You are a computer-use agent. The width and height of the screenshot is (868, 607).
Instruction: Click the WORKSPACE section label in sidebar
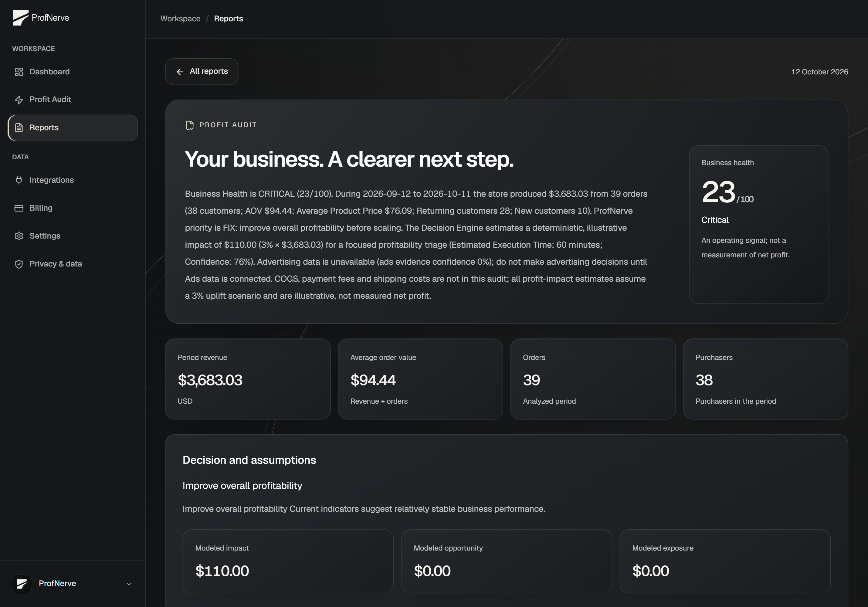(33, 49)
